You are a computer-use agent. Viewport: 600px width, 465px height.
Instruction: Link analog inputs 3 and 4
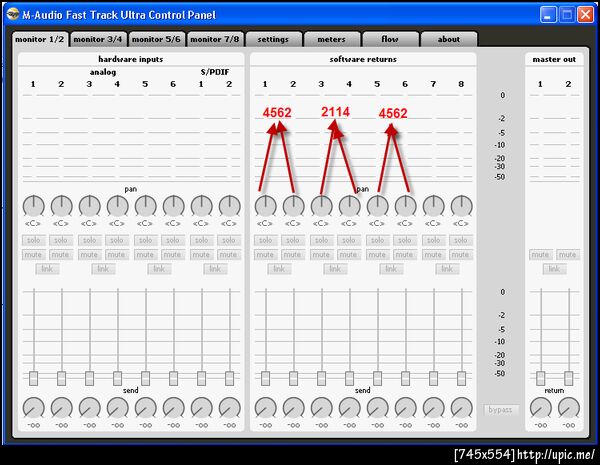pos(103,269)
